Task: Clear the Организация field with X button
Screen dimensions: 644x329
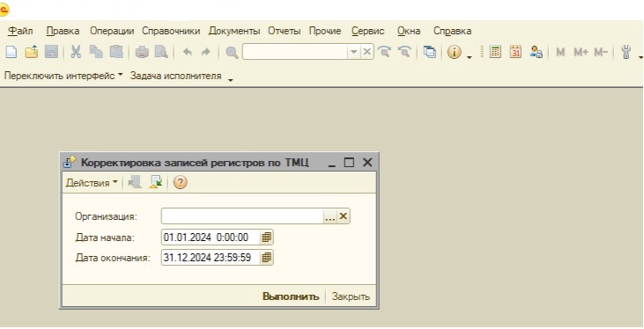Action: 344,216
